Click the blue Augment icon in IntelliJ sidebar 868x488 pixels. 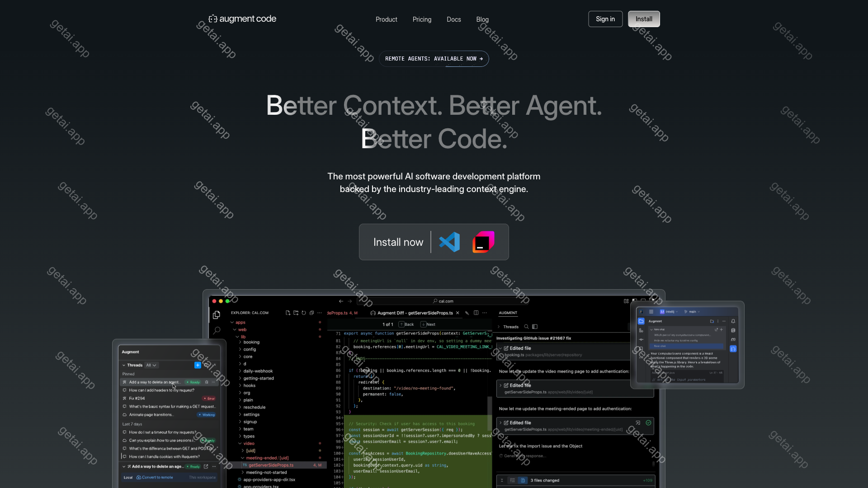(x=733, y=349)
